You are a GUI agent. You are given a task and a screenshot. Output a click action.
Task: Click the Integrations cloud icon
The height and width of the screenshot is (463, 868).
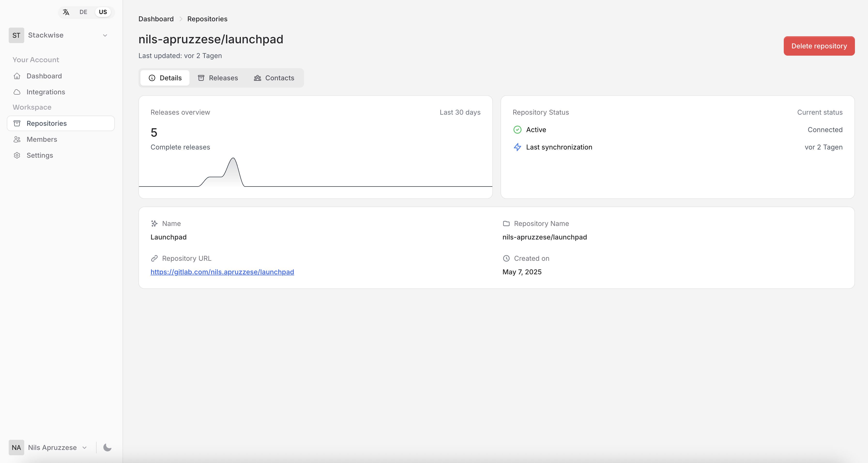[x=17, y=92]
